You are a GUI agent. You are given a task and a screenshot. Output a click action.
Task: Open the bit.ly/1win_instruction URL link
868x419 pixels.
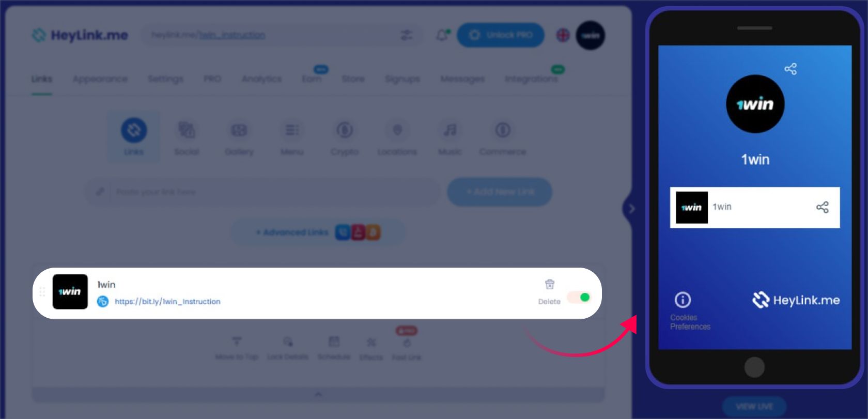pos(167,301)
